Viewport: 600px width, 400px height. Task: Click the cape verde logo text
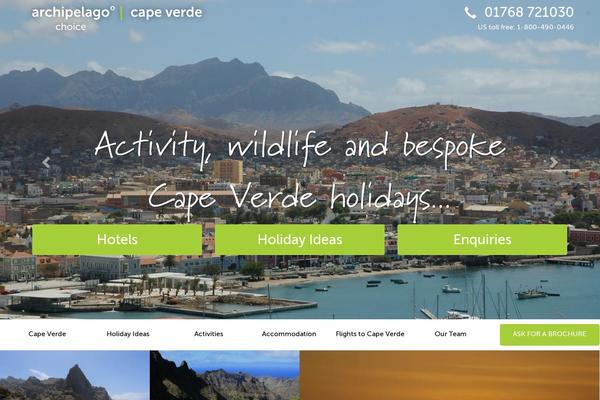pos(166,13)
